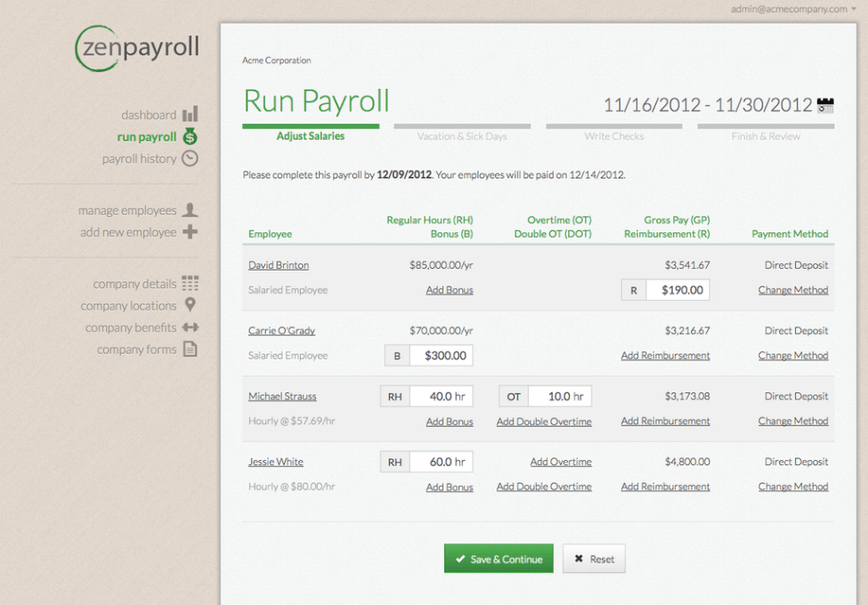Click the company forms document icon
Screen dimensions: 868x605
click(x=190, y=350)
